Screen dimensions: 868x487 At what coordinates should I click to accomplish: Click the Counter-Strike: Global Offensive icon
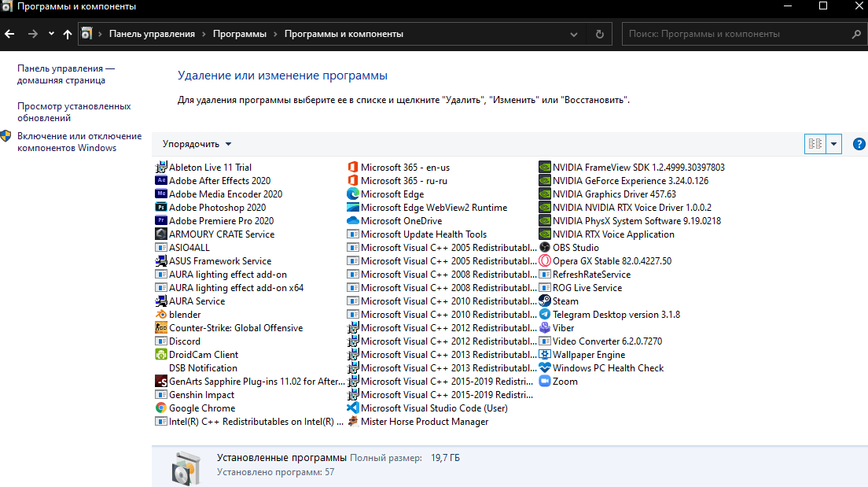160,327
